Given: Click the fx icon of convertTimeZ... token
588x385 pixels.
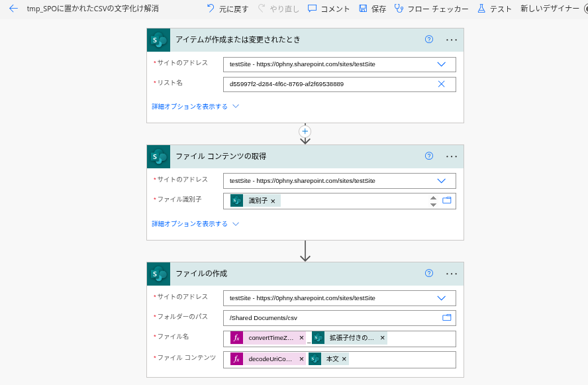Looking at the screenshot, I should [x=236, y=338].
